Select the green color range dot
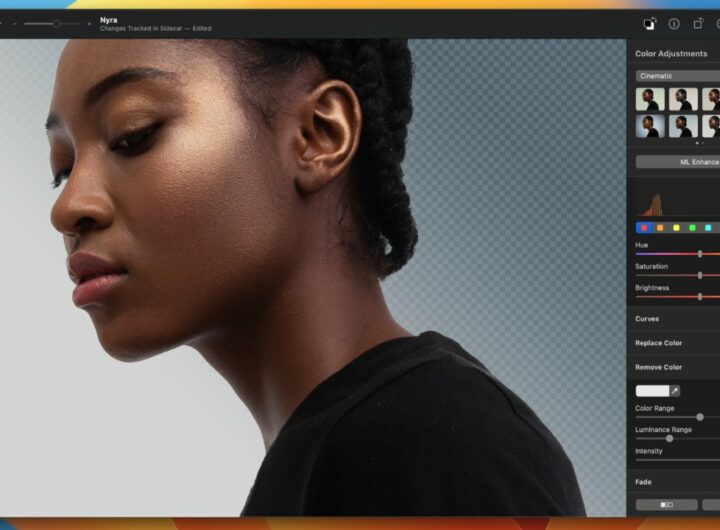 click(x=692, y=228)
